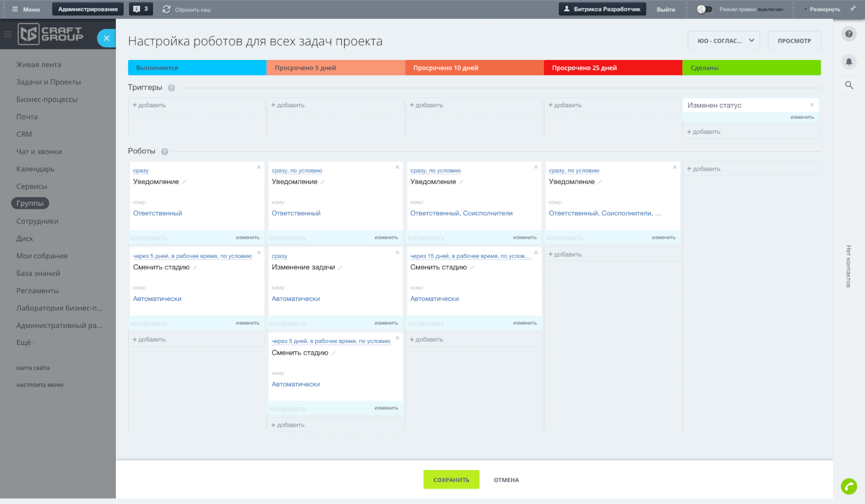Close the sidebar with blue X button
Screen dimensions: 865x504
pos(106,38)
